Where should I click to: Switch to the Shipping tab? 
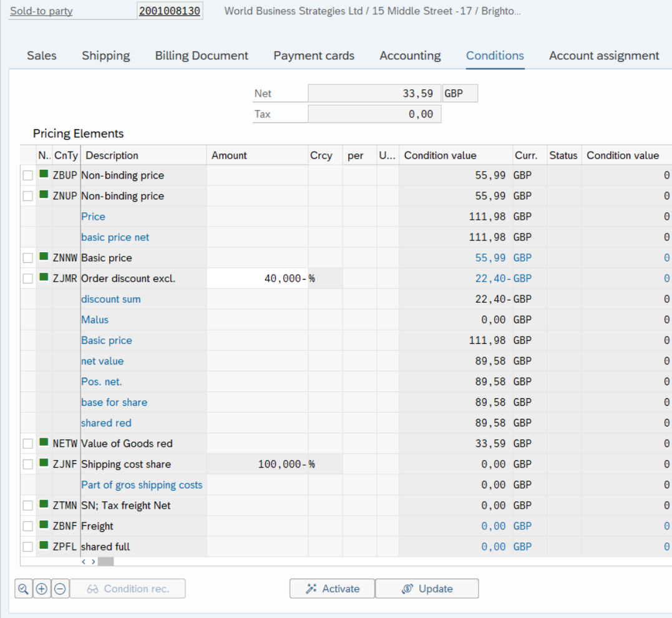[x=106, y=56]
